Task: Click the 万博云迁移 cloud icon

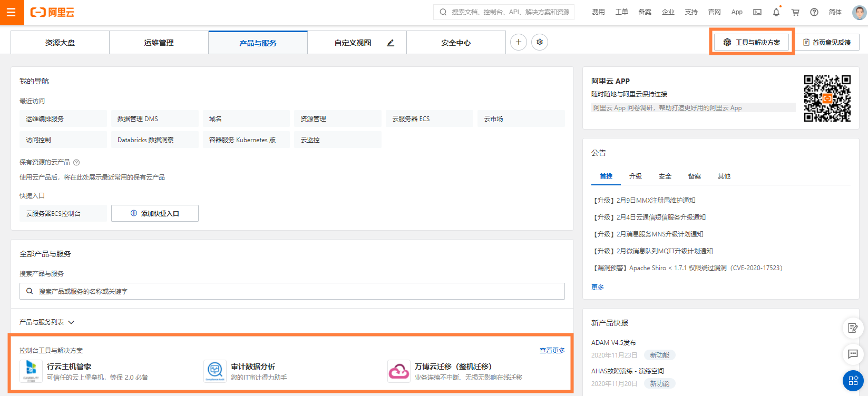Action: pos(399,371)
